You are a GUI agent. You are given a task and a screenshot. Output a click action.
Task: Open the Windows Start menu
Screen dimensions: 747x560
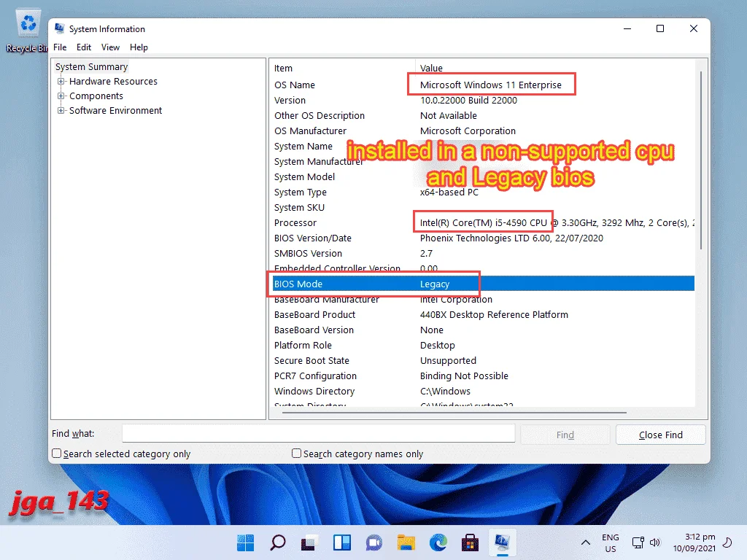(245, 542)
